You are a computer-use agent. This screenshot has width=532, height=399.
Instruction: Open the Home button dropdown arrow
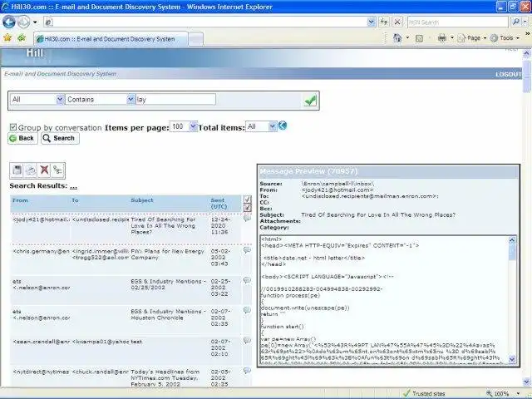click(407, 38)
